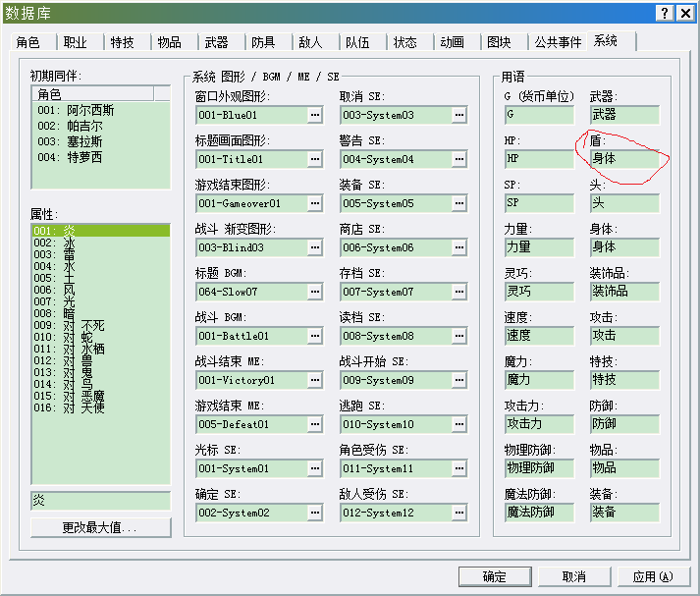The image size is (700, 596).
Task: Click the 角色 column header in 初期同伴 list
Action: tap(93, 94)
